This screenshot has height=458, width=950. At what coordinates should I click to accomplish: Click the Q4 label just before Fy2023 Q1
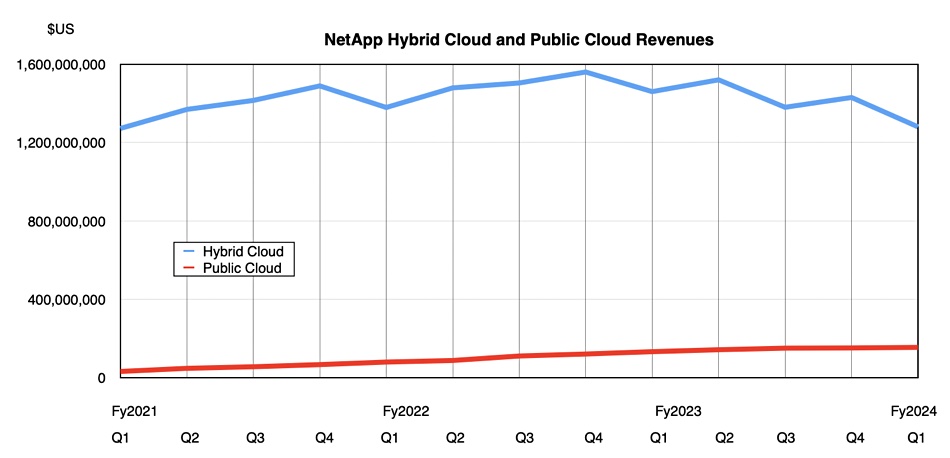pos(593,437)
